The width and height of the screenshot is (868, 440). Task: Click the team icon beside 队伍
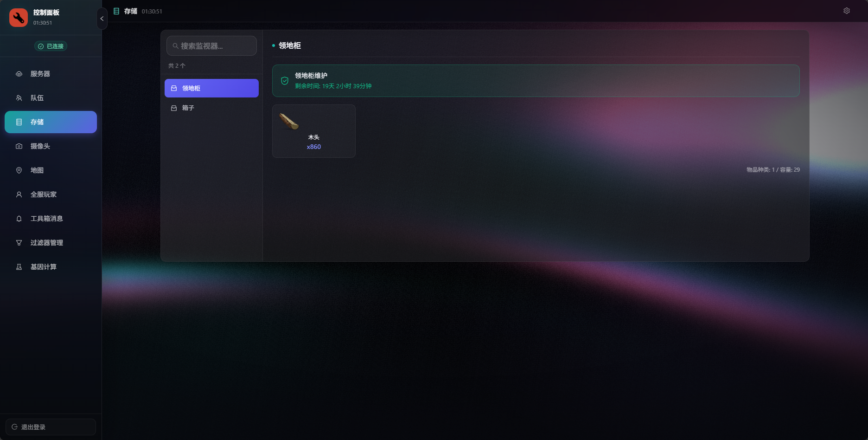click(19, 98)
